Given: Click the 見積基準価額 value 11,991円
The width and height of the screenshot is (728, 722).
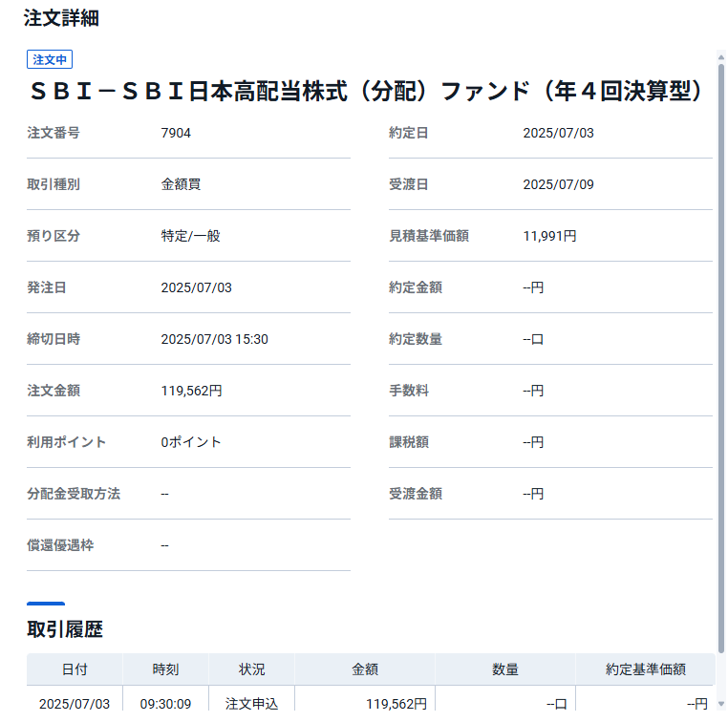Looking at the screenshot, I should (x=549, y=236).
